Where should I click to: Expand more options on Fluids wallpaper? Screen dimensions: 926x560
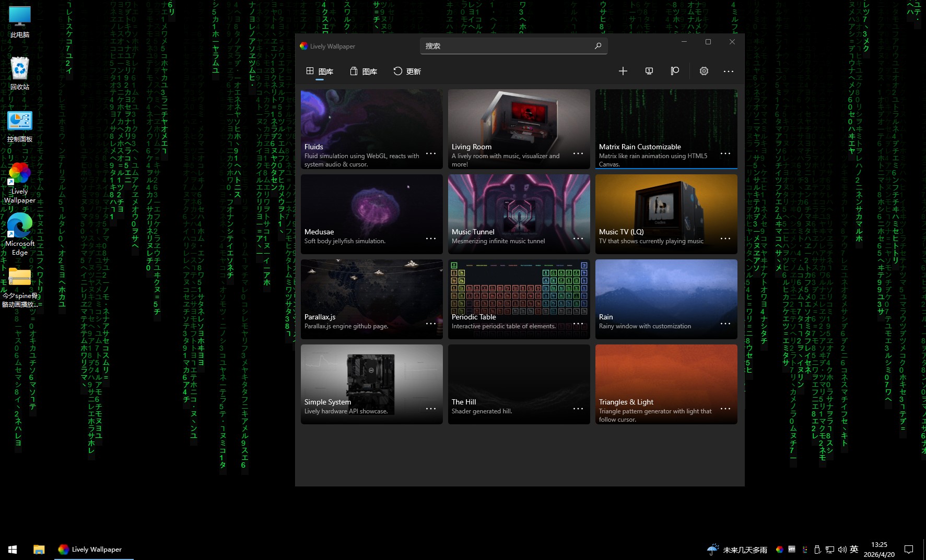[430, 153]
